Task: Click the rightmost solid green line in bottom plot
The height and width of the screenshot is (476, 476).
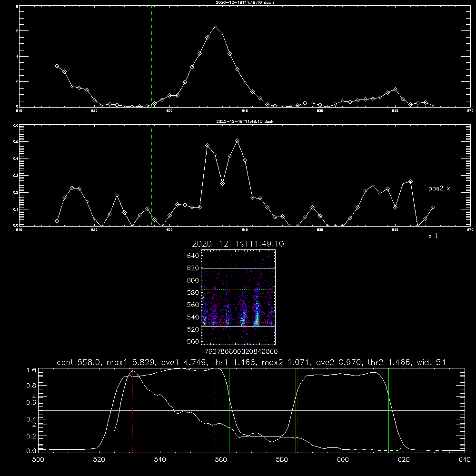Action: [x=388, y=410]
